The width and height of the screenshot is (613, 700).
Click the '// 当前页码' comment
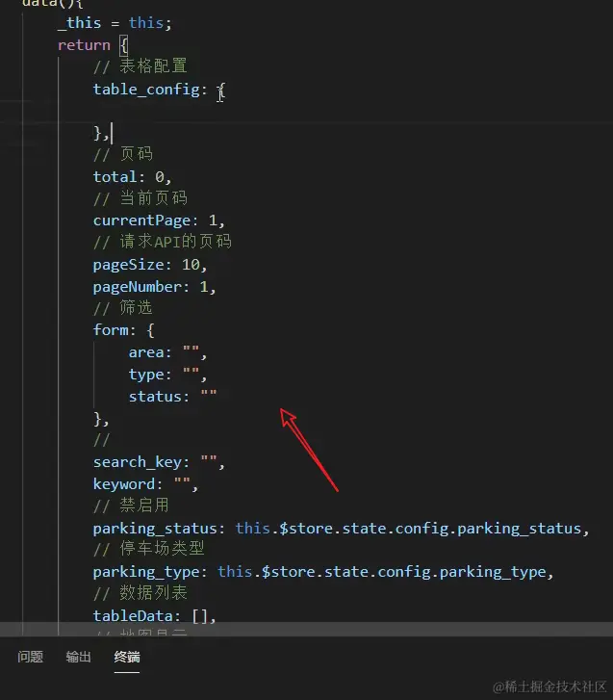click(140, 197)
